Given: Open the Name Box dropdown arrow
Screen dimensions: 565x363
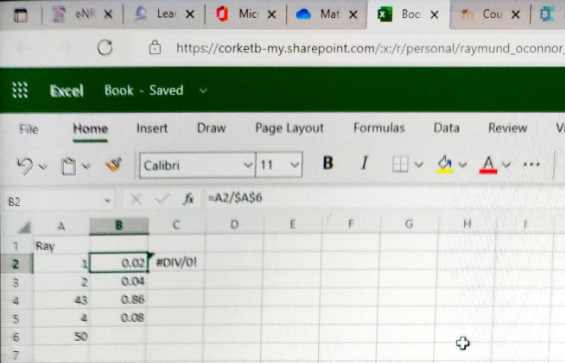Looking at the screenshot, I should pos(107,201).
